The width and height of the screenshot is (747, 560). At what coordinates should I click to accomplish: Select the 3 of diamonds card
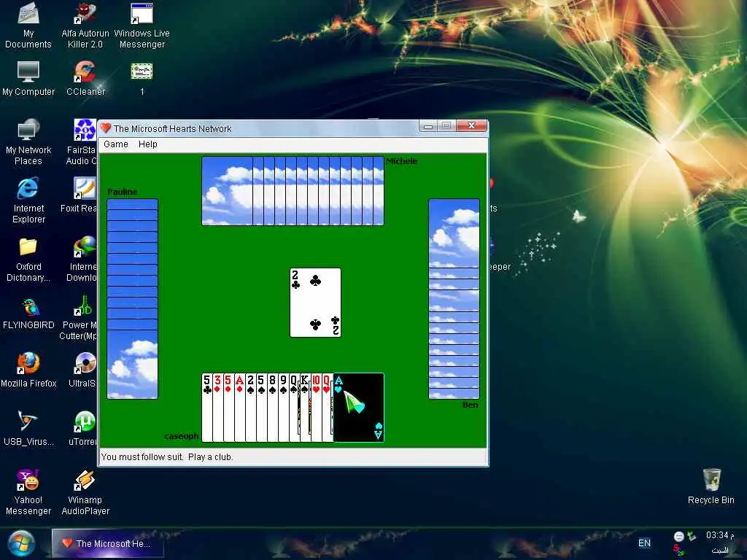217,408
